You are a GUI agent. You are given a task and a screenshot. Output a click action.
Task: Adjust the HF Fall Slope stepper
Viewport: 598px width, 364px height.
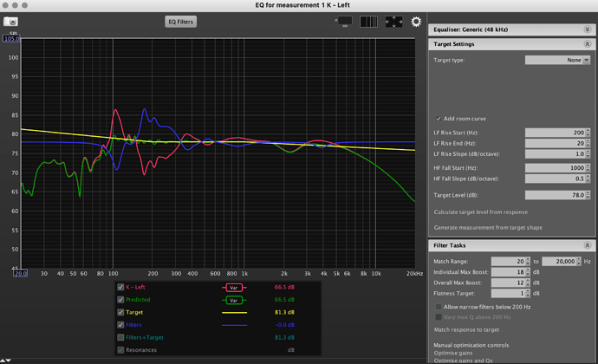588,179
